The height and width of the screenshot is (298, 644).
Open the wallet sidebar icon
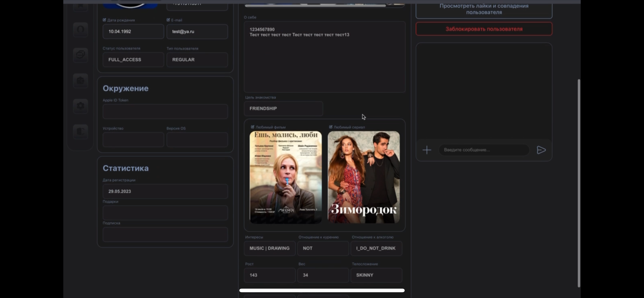80,81
